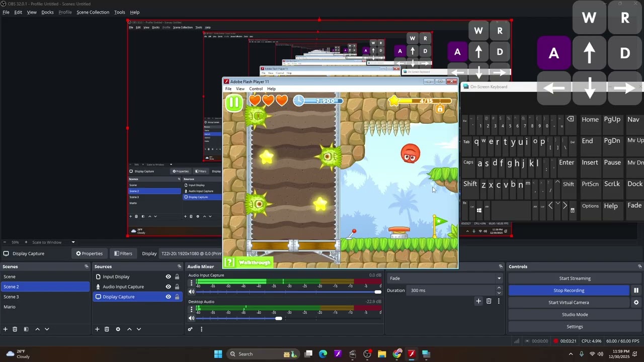Move source up with the Sources up arrow
The height and width of the screenshot is (362, 644).
point(129,329)
